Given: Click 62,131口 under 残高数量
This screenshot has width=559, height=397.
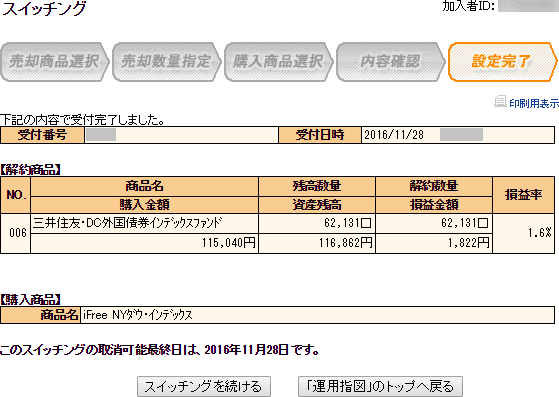Looking at the screenshot, I should click(348, 223).
